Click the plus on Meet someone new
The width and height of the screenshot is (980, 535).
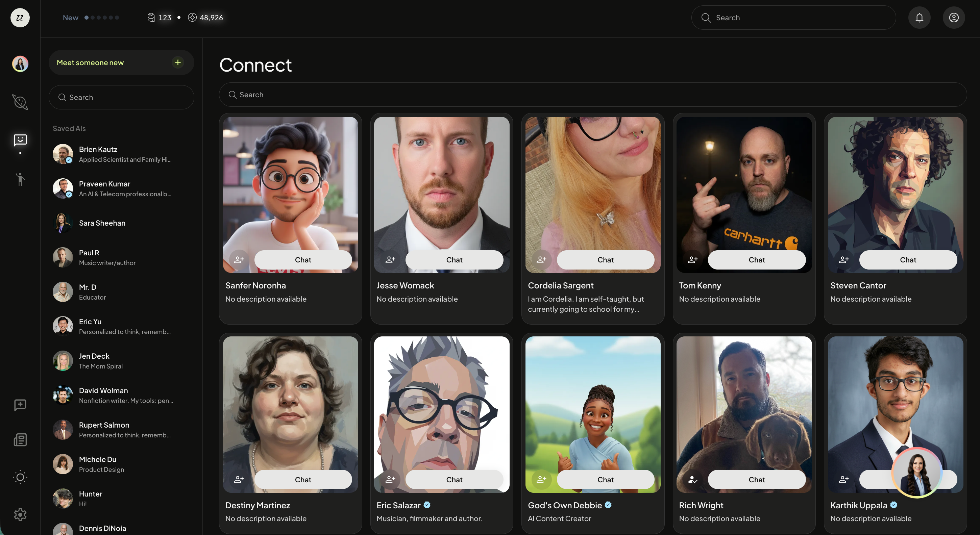point(178,62)
